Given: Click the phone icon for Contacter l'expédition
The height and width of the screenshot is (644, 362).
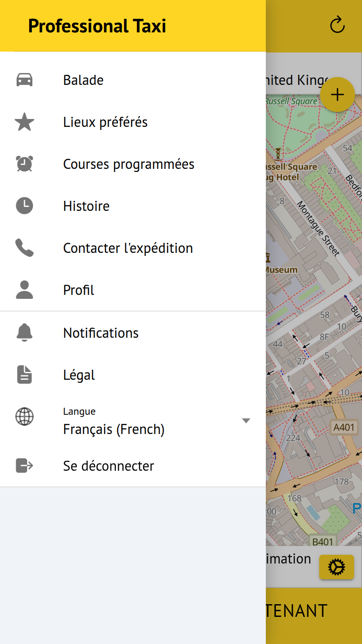Looking at the screenshot, I should point(24,248).
